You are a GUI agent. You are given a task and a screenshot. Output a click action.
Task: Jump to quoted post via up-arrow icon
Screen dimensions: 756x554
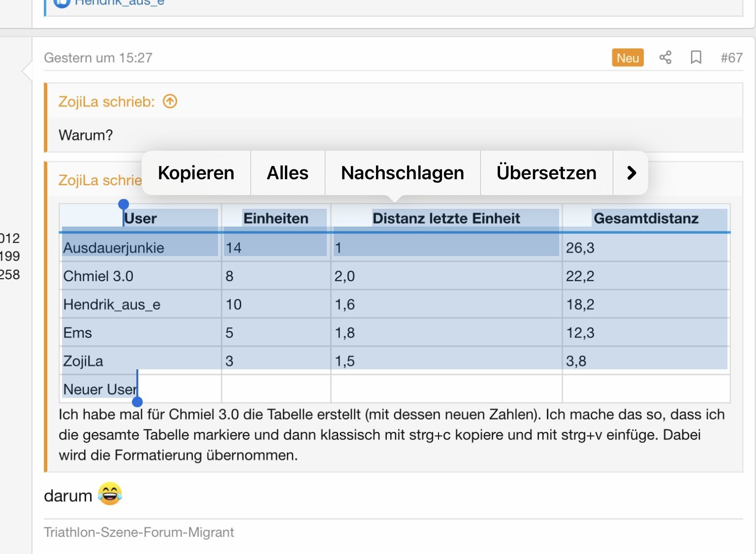pyautogui.click(x=170, y=101)
